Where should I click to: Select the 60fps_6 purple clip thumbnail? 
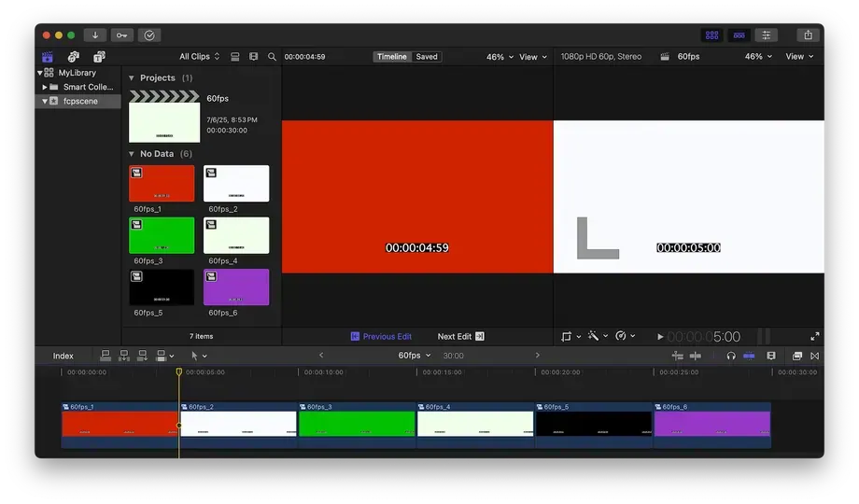(236, 287)
